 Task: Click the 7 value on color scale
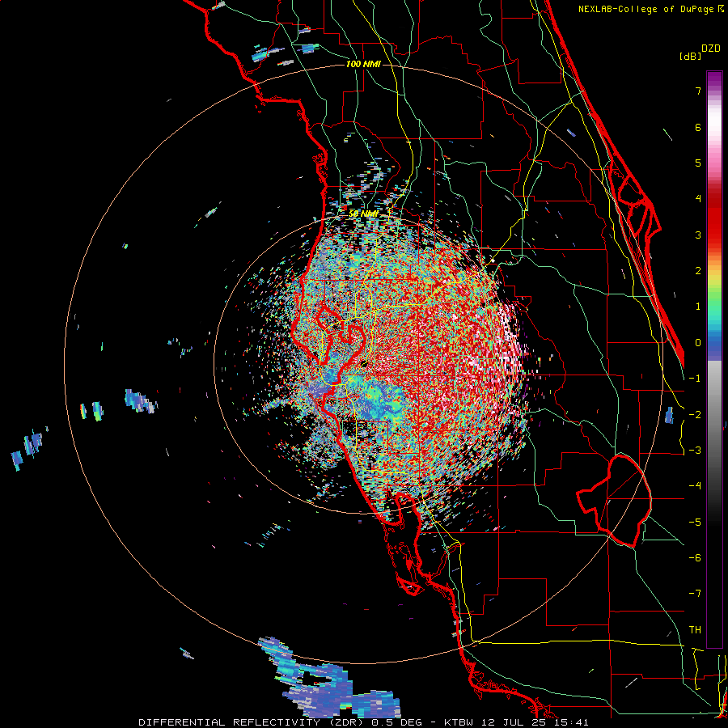[698, 91]
